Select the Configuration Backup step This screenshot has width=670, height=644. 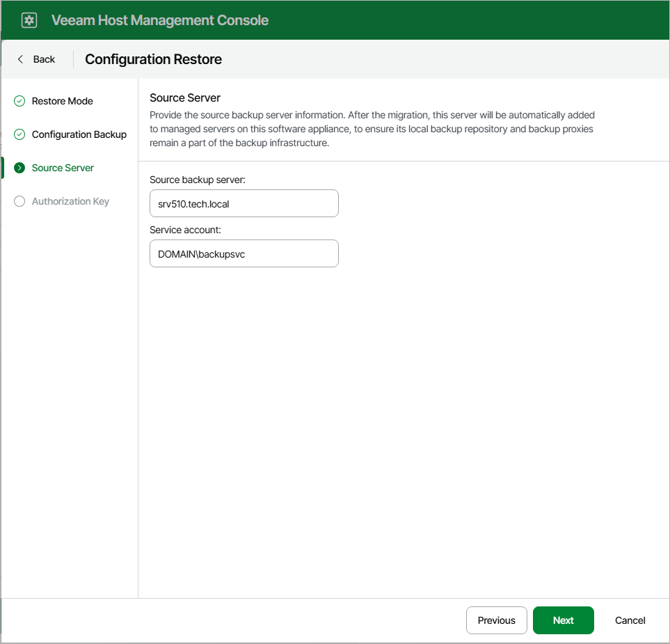(79, 134)
